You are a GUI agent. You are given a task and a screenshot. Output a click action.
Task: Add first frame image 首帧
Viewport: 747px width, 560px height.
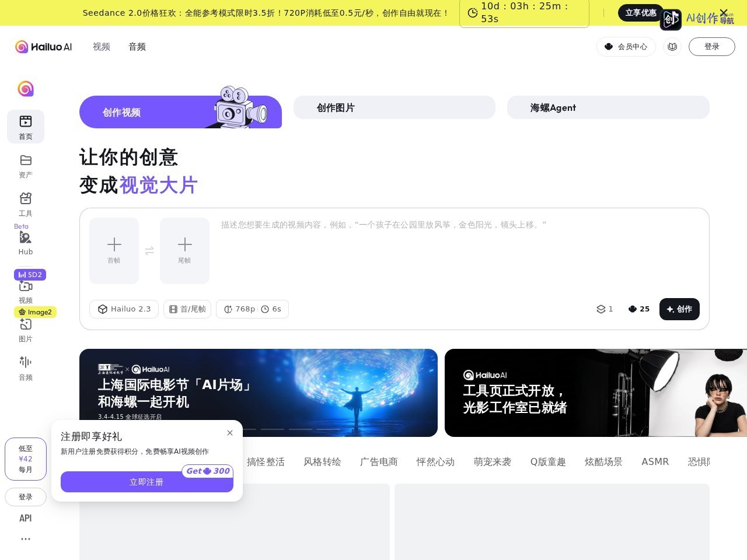(x=114, y=251)
